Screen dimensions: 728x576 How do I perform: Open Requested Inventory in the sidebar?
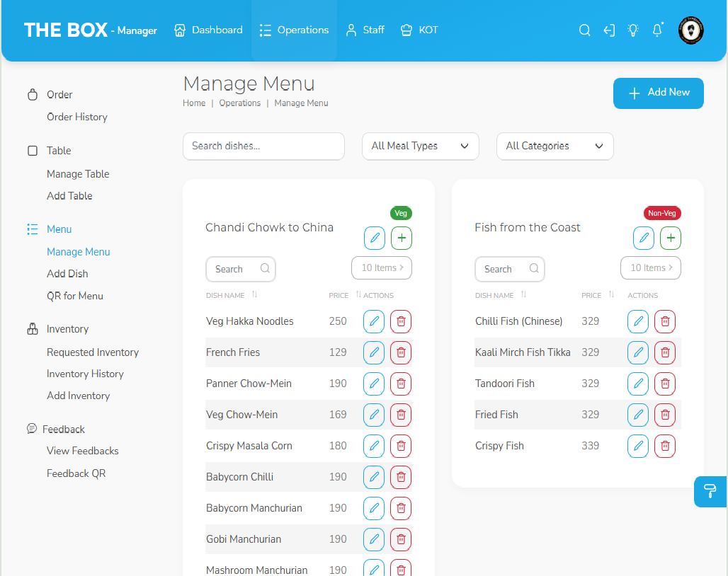[93, 352]
